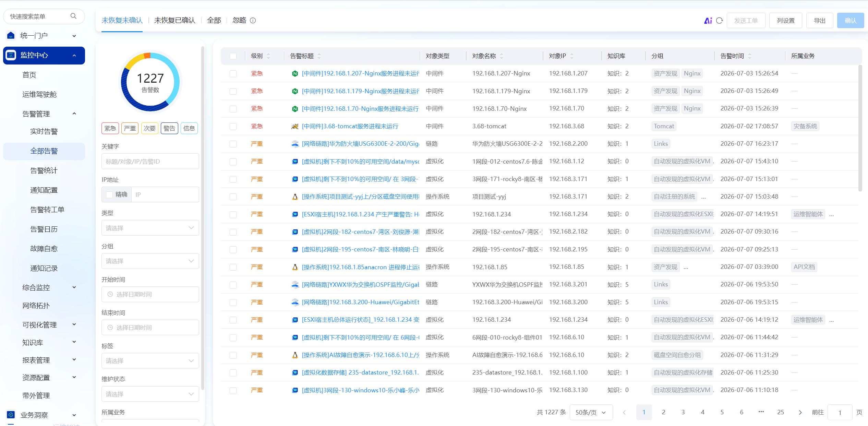
Task: Check the 192.168.1.179-Nginx alert row
Action: pos(233,91)
